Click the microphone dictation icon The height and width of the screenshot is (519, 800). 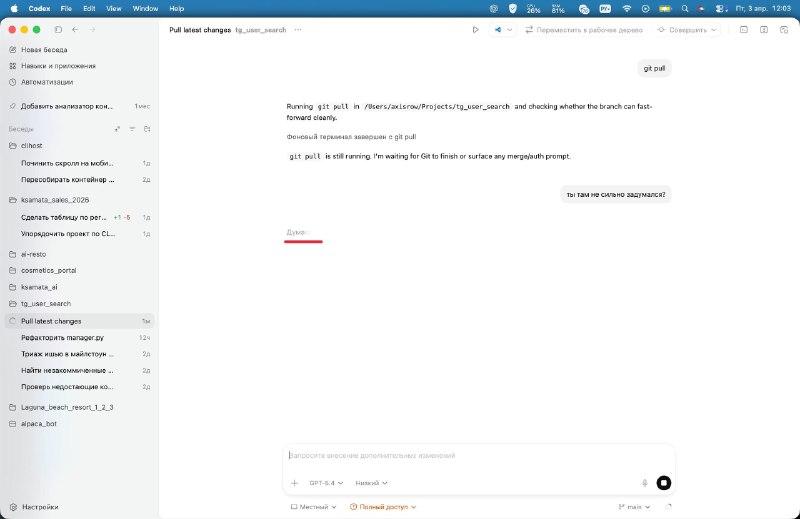(x=644, y=482)
